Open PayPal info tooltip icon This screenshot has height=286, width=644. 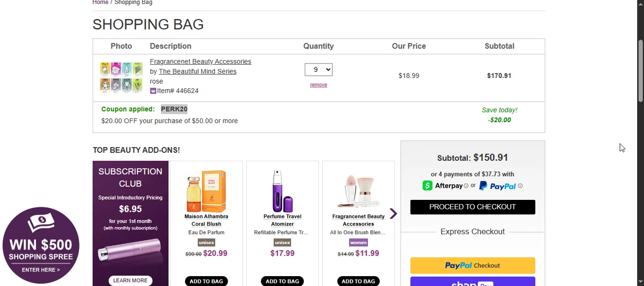pos(520,186)
